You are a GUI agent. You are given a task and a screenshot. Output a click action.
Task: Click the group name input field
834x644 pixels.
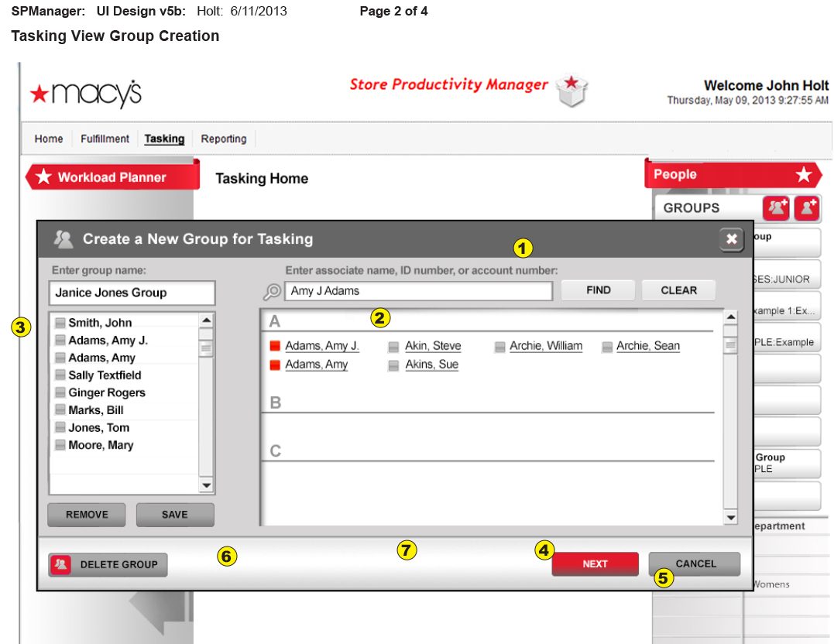(132, 293)
